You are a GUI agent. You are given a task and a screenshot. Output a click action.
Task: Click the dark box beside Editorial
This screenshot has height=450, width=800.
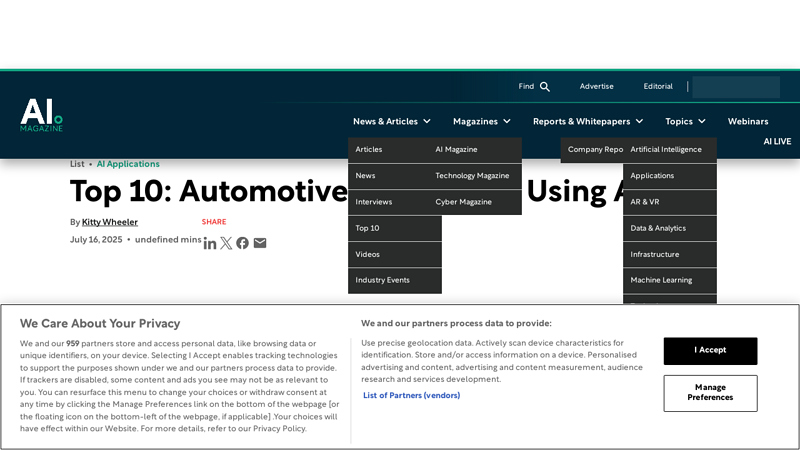pos(736,87)
